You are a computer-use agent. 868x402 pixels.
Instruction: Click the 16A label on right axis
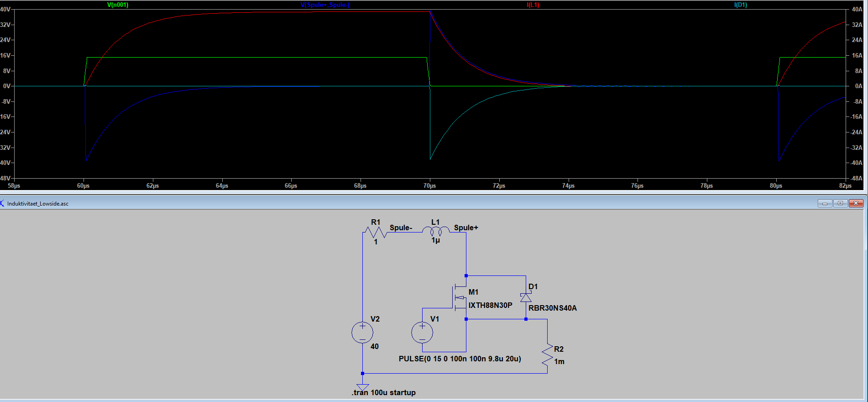857,56
